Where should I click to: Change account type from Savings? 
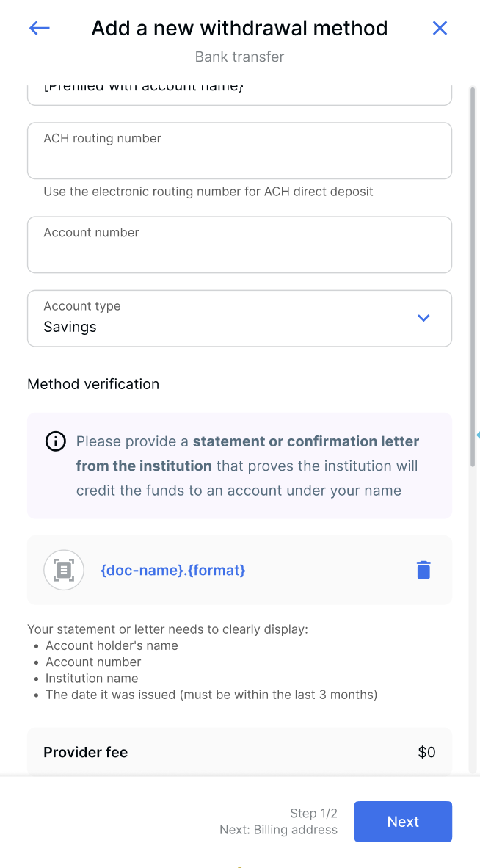[x=239, y=318]
